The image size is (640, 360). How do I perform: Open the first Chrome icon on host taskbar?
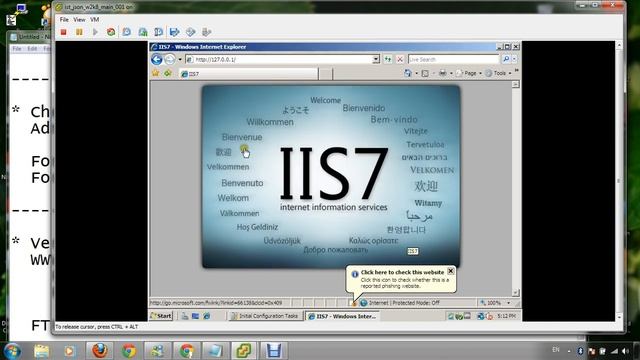[x=129, y=351]
